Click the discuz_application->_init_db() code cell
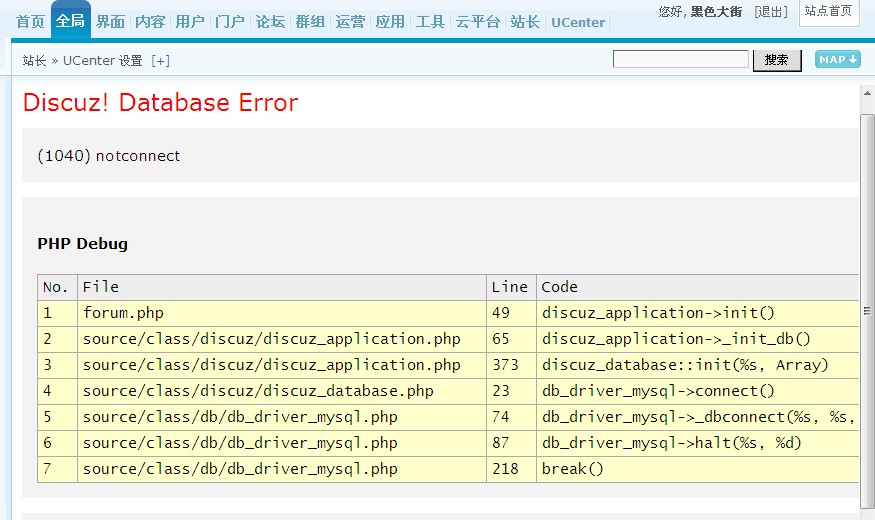875x520 pixels. 698,339
